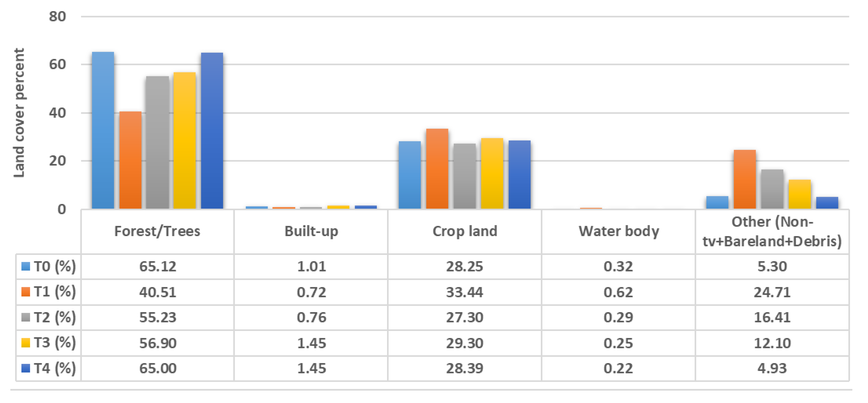Select the 24.71 cell in T1 row
The image size is (868, 403).
[x=772, y=292]
